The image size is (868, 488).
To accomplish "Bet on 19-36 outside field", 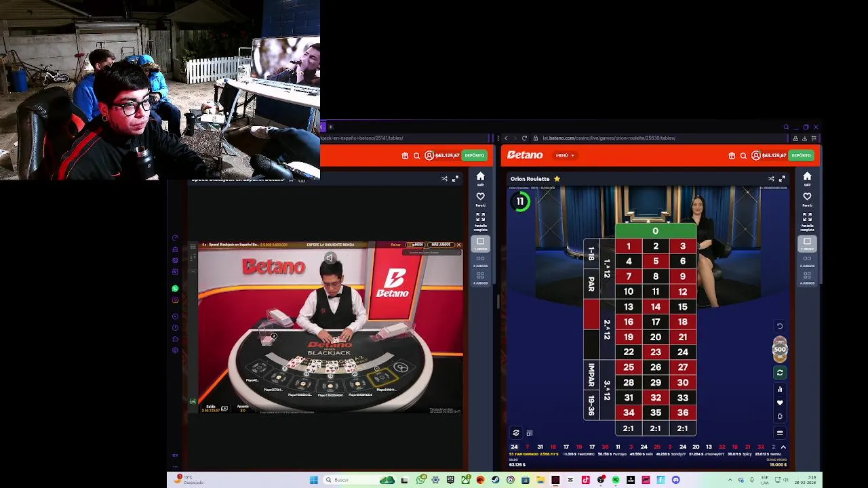I will (591, 405).
